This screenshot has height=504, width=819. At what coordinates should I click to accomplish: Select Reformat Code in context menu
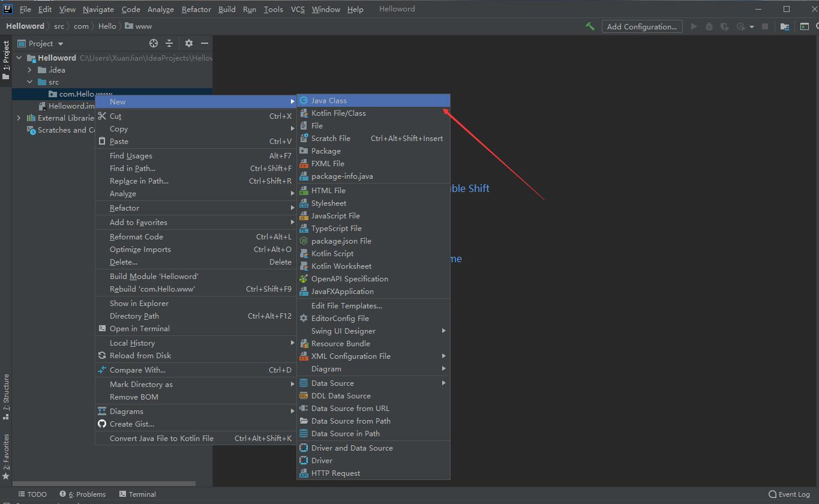coord(195,237)
